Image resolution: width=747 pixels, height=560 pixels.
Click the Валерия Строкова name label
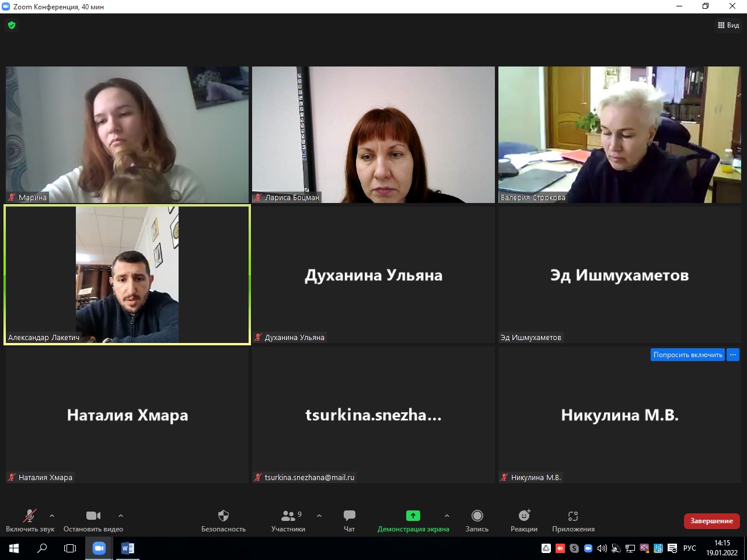click(x=533, y=198)
